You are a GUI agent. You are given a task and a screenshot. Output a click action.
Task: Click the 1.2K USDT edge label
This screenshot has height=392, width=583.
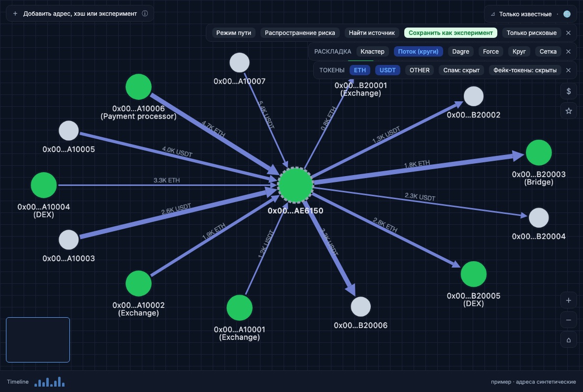(x=266, y=244)
